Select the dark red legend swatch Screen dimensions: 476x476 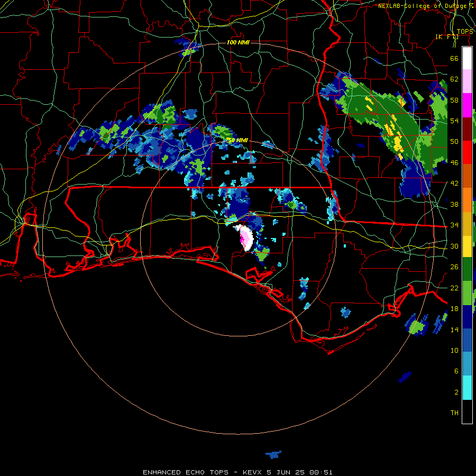point(467,129)
